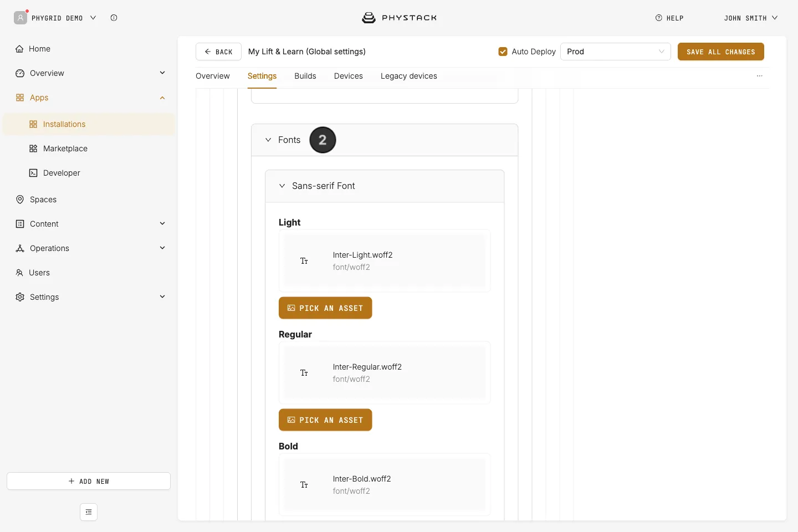
Task: Click the Users icon in sidebar
Action: 19,273
